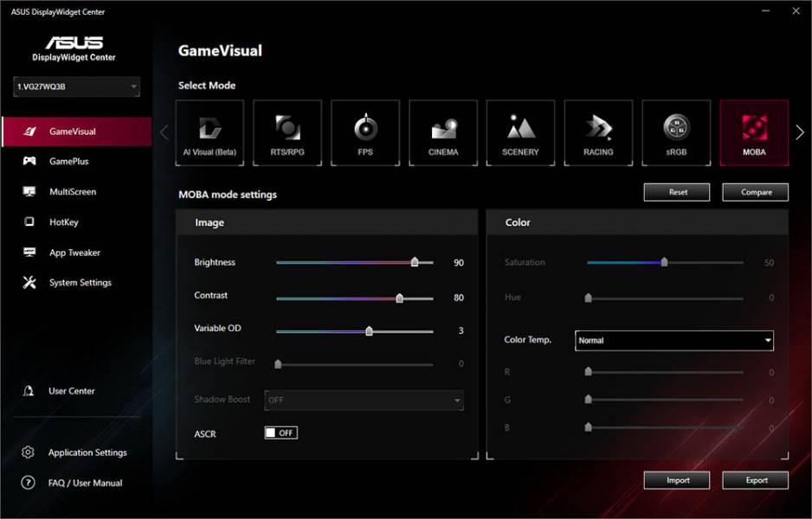Click the Blue Light Filter slider
812x519 pixels.
pos(355,364)
